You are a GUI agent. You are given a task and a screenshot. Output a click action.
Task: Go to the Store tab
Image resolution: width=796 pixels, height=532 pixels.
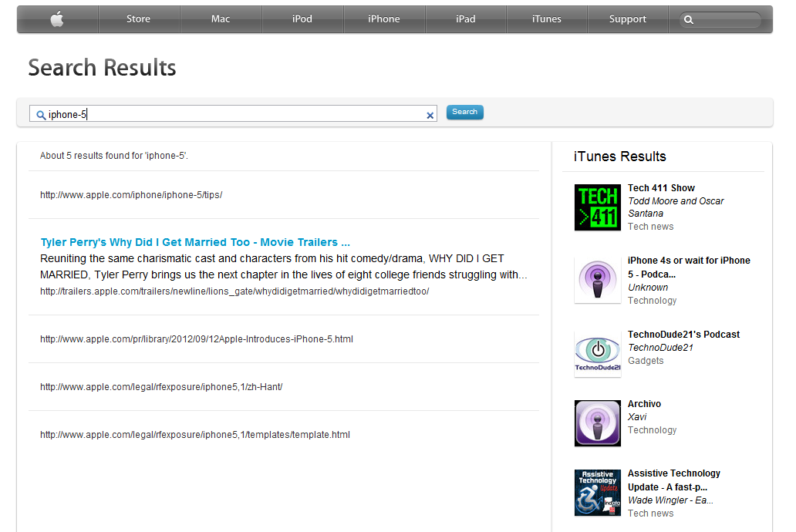pos(139,19)
